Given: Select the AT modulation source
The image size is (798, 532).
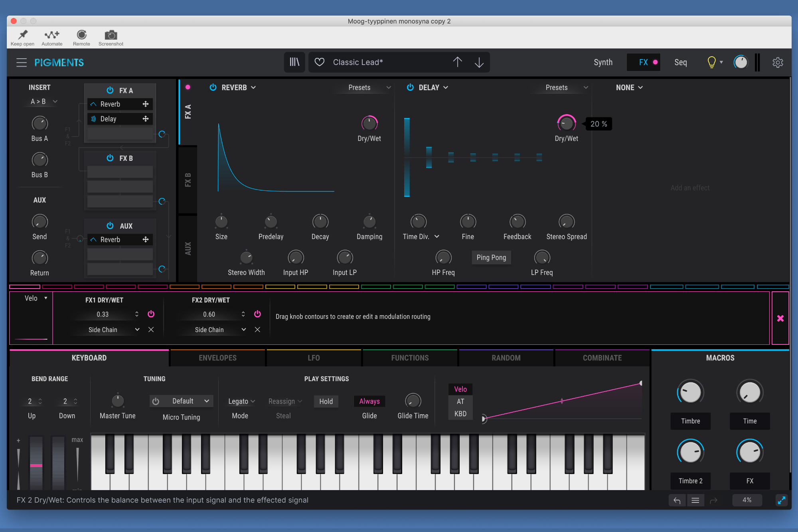Looking at the screenshot, I should [460, 401].
